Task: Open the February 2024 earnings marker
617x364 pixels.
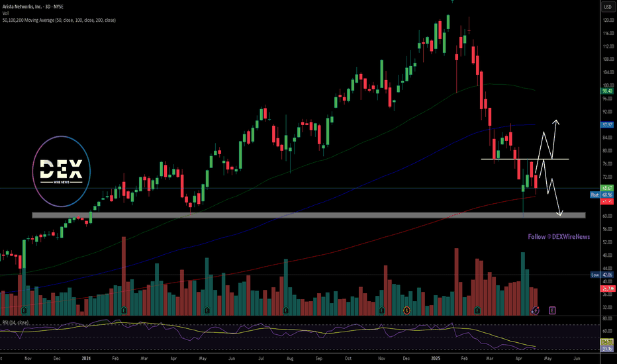Action: [x=124, y=310]
